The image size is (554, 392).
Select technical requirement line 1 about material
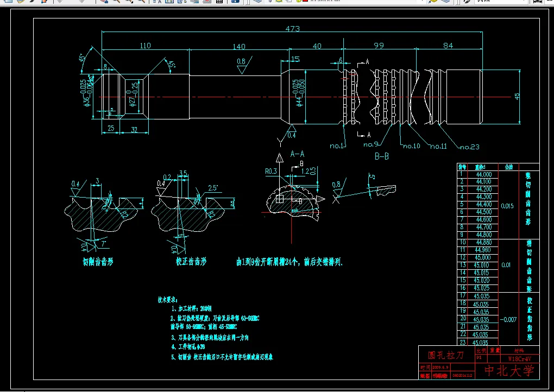tap(192, 308)
